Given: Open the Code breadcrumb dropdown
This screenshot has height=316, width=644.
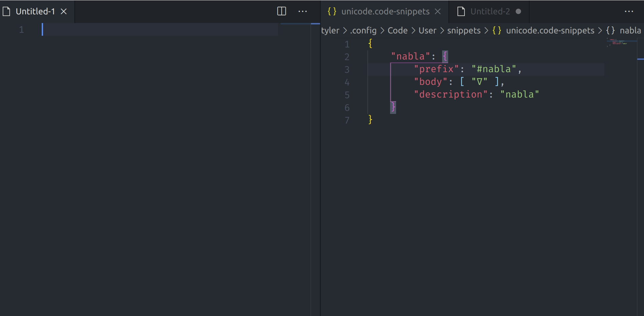Looking at the screenshot, I should coord(397,30).
